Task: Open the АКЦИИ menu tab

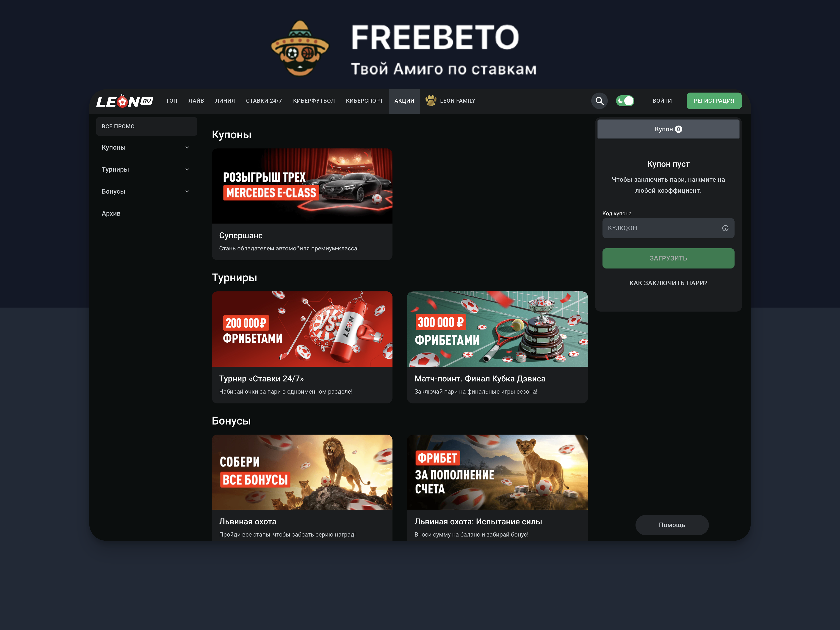Action: [404, 101]
